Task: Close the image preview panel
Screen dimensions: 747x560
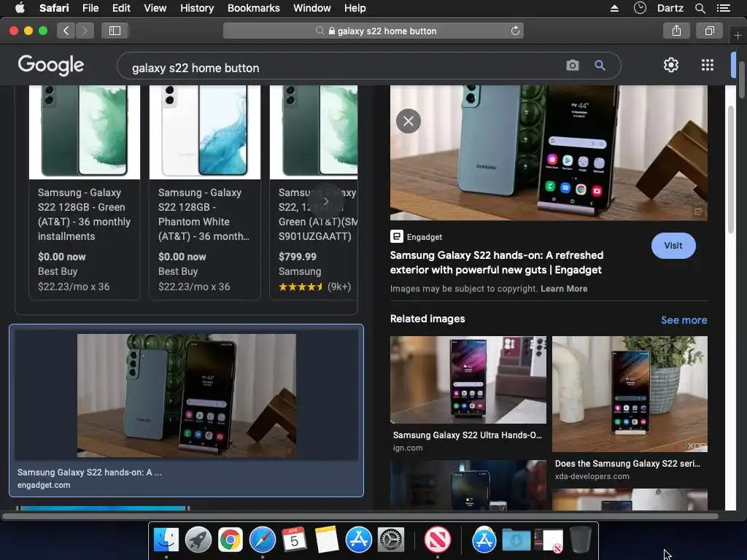Action: [409, 121]
